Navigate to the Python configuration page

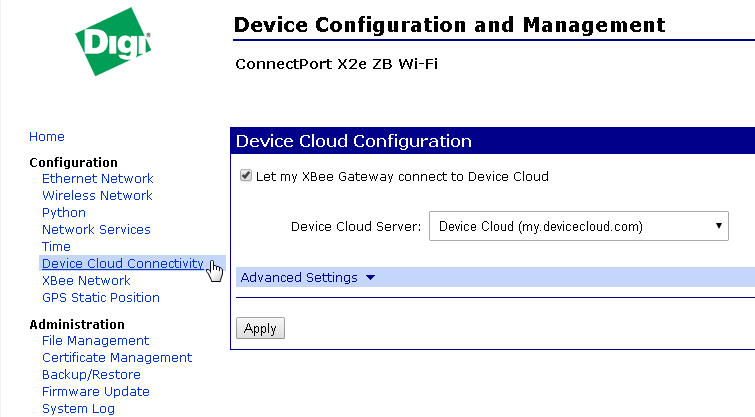tap(64, 213)
